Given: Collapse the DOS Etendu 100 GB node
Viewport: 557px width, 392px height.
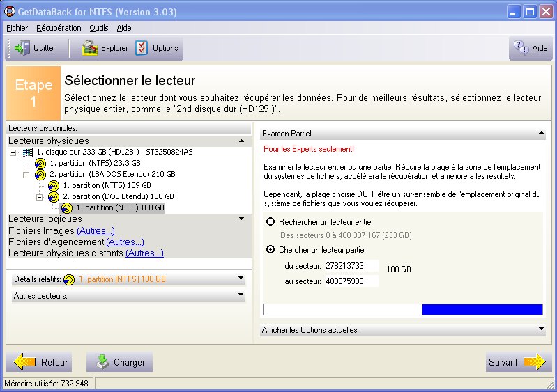Looking at the screenshot, I should coord(40,196).
